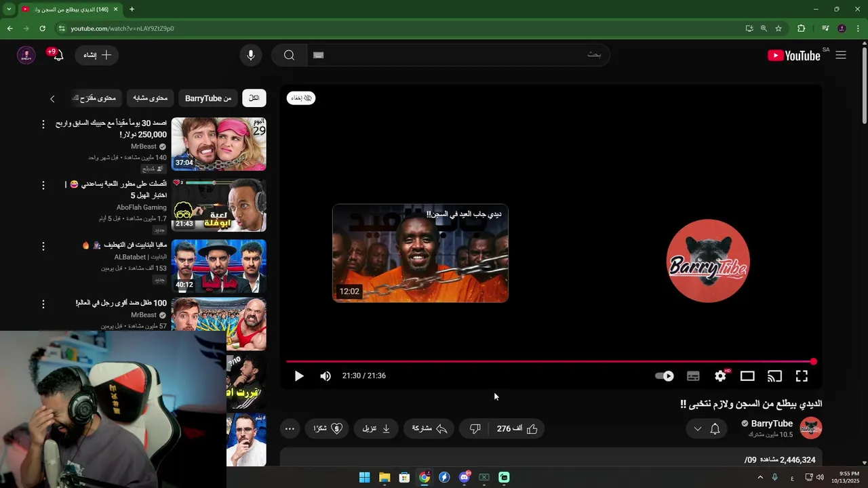Download the video with تنزيل button
The image size is (868, 488).
pyautogui.click(x=376, y=428)
